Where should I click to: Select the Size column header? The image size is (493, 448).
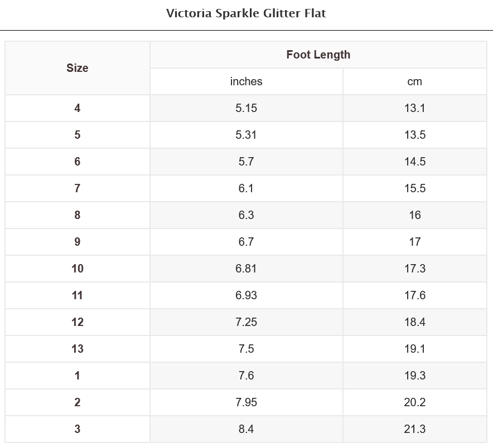(78, 68)
